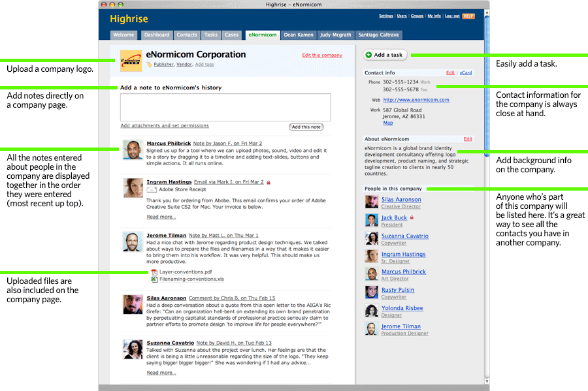Image resolution: width=588 pixels, height=391 pixels.
Task: Click the blue vertical scrollbar thumb
Action: pos(486,86)
